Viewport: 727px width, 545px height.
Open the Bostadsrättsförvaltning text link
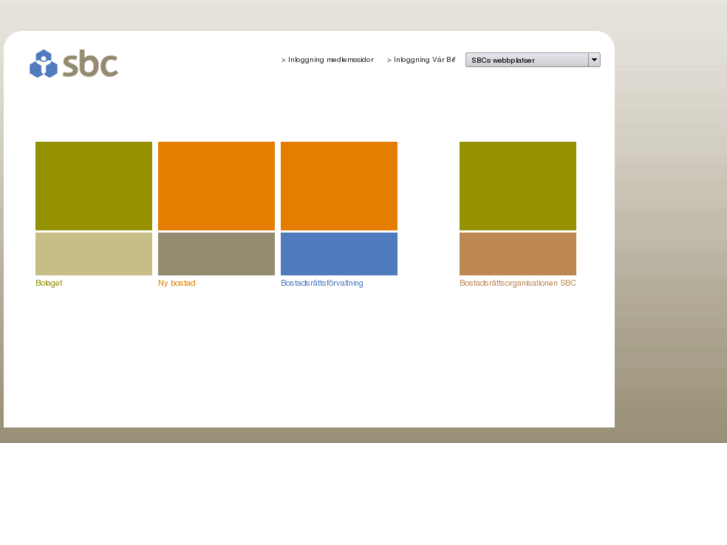(322, 283)
